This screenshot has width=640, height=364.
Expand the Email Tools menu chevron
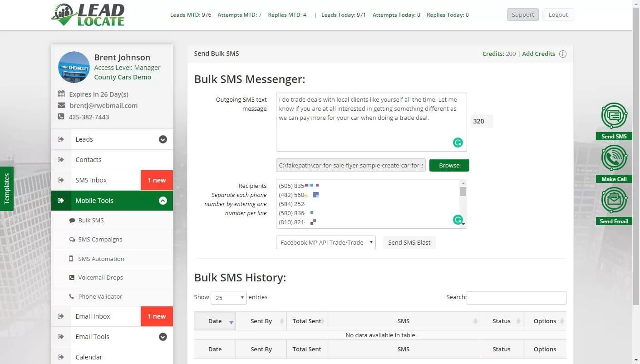(x=163, y=337)
